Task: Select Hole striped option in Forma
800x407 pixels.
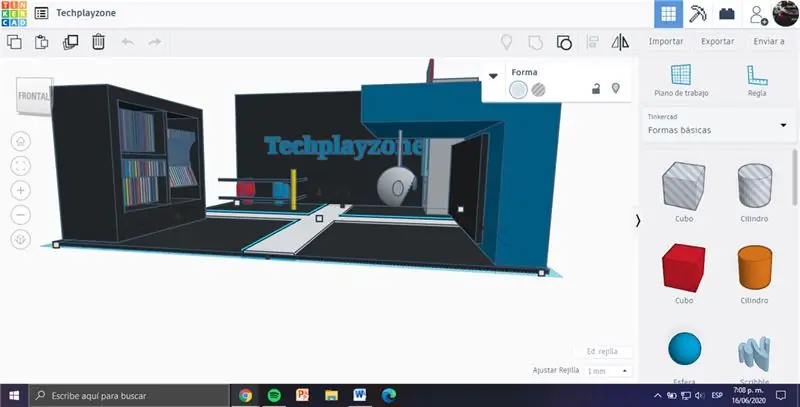Action: (538, 90)
